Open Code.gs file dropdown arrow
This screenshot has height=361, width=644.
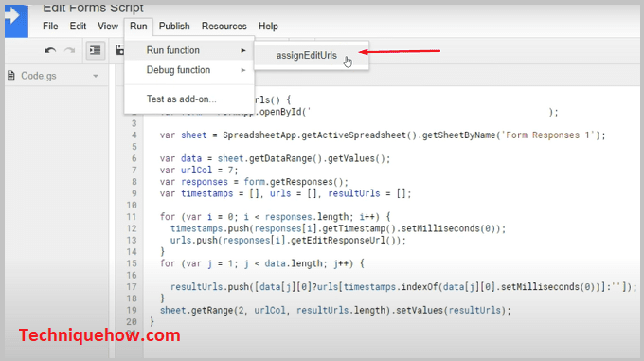coord(96,76)
